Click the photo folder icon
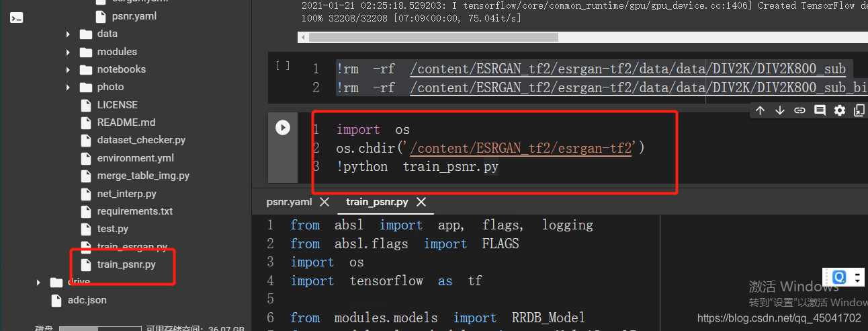Image resolution: width=868 pixels, height=331 pixels. click(x=85, y=87)
